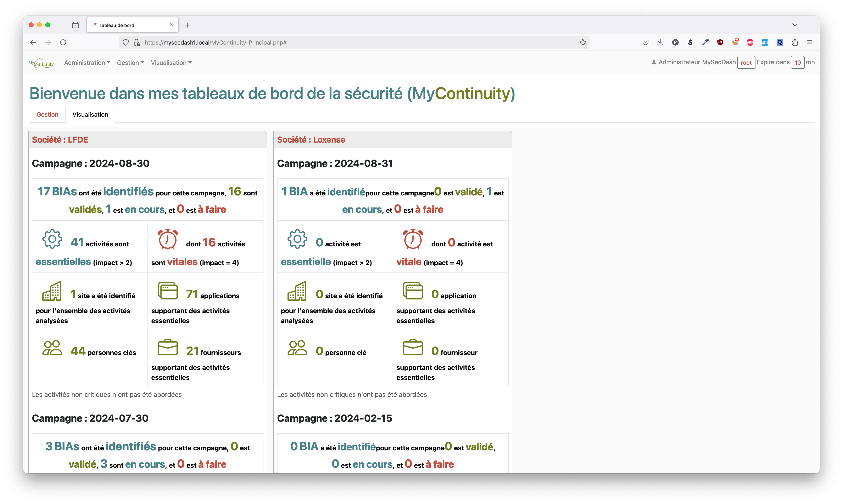Viewport: 843px width, 504px height.
Task: Click the Loxense vital activity alarm clock icon
Action: (x=413, y=239)
